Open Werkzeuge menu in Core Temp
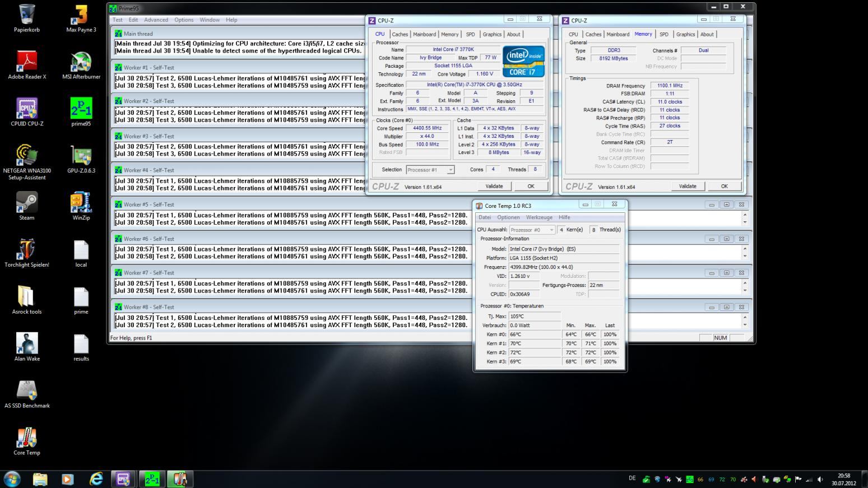868x488 pixels. [539, 217]
